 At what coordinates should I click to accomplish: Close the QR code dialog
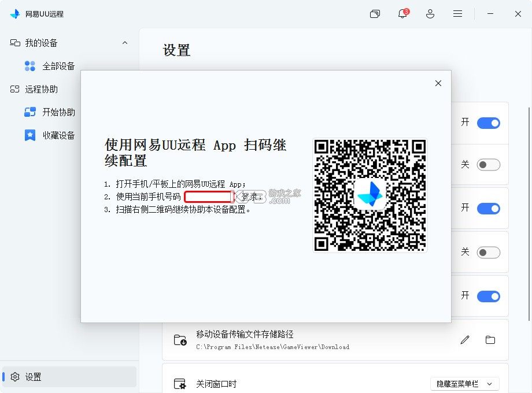[x=438, y=83]
